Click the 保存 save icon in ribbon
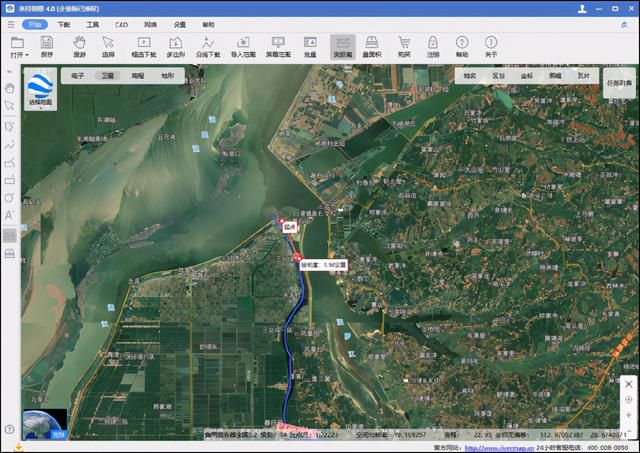 tap(47, 46)
